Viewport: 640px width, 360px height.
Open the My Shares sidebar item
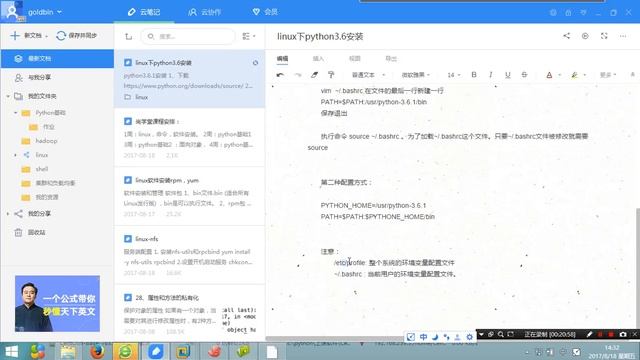(x=39, y=213)
